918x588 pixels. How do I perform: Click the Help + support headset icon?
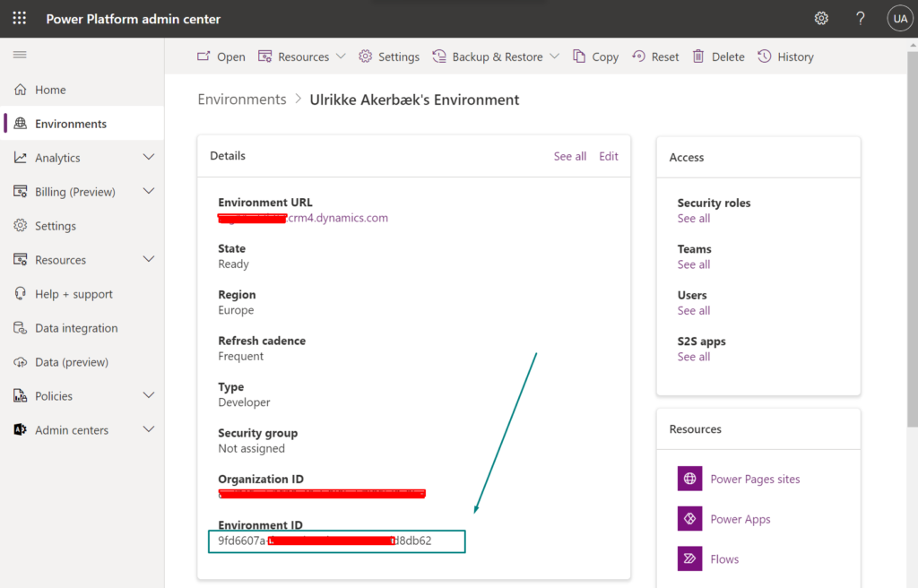click(x=21, y=293)
